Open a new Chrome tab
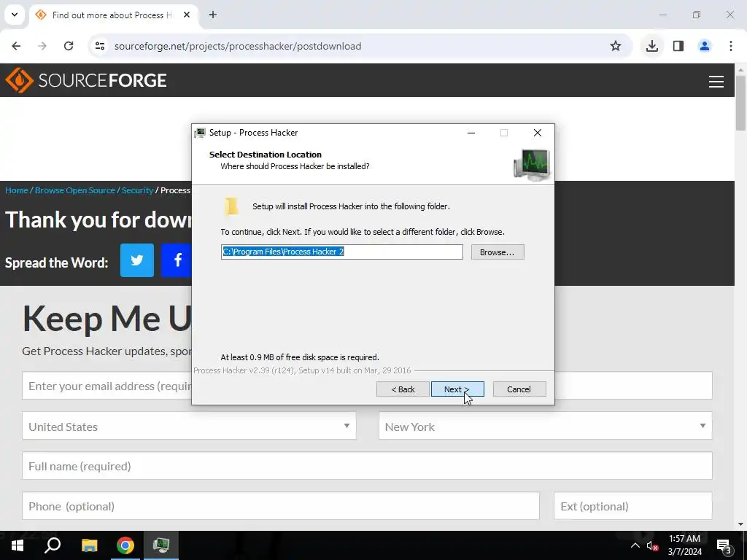Screen dimensions: 747x560 (213, 15)
